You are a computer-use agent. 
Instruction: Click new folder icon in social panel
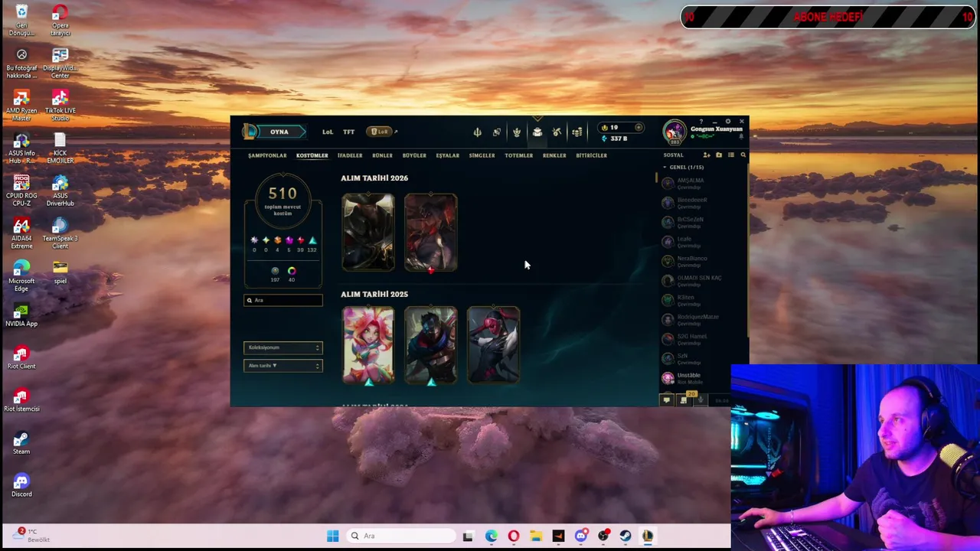[x=719, y=155]
